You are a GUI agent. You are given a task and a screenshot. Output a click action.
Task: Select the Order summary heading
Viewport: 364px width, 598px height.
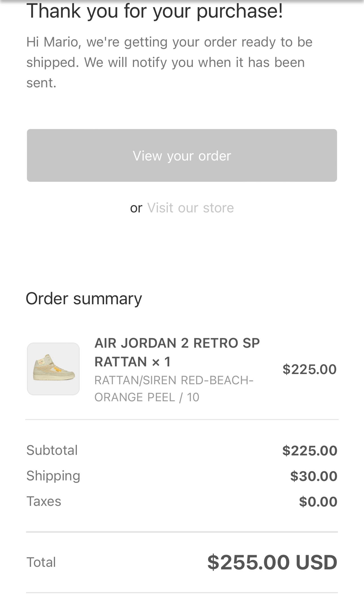click(x=84, y=299)
